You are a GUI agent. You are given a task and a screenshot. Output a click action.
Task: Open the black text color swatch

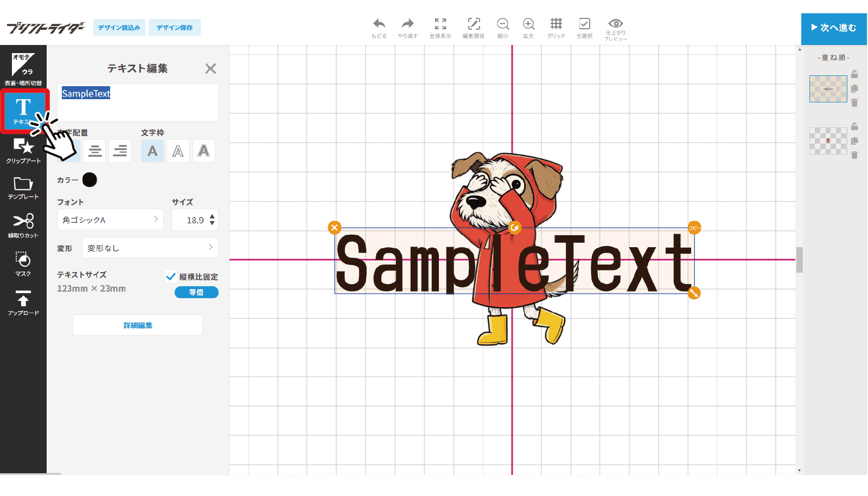coord(90,180)
